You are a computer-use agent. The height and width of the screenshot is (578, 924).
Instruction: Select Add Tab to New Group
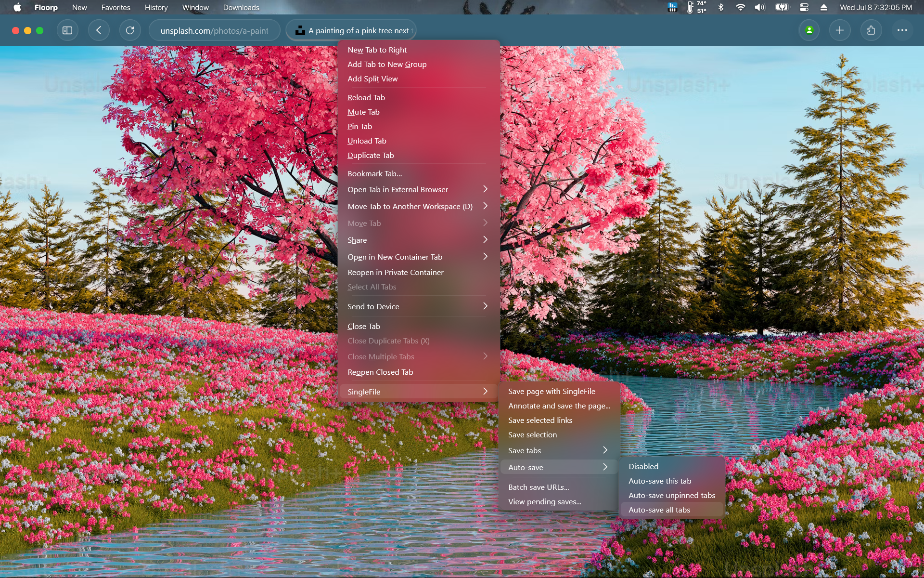(x=419, y=64)
